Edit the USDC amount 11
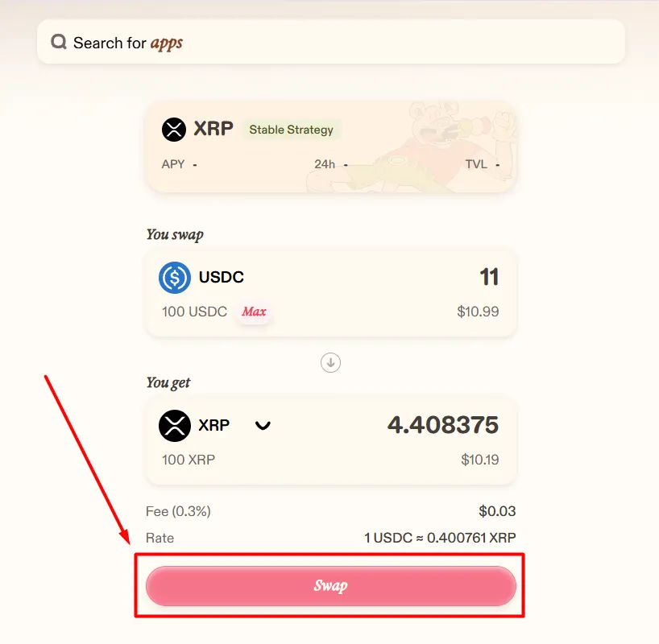659x644 pixels. 489,277
